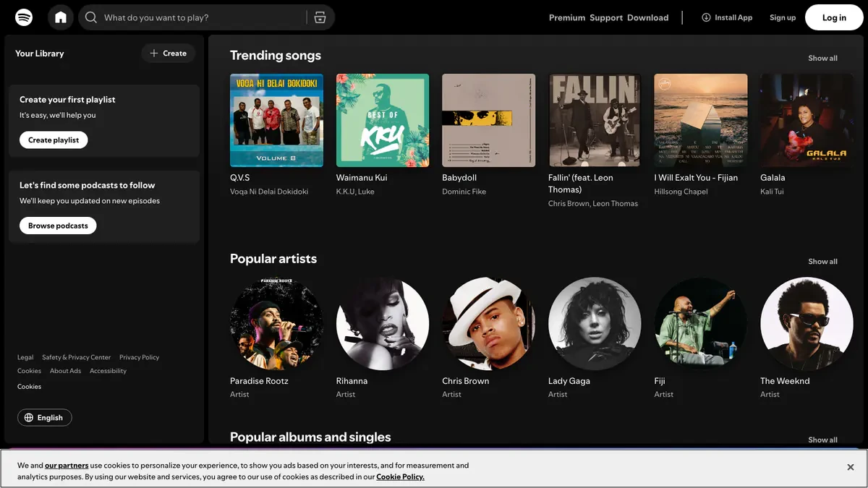Open the Waimanu Kui cover art
The height and width of the screenshot is (488, 868).
383,120
